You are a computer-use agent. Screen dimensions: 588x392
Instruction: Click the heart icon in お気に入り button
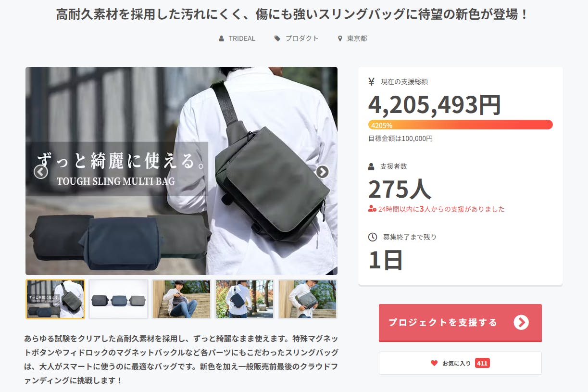click(x=434, y=363)
